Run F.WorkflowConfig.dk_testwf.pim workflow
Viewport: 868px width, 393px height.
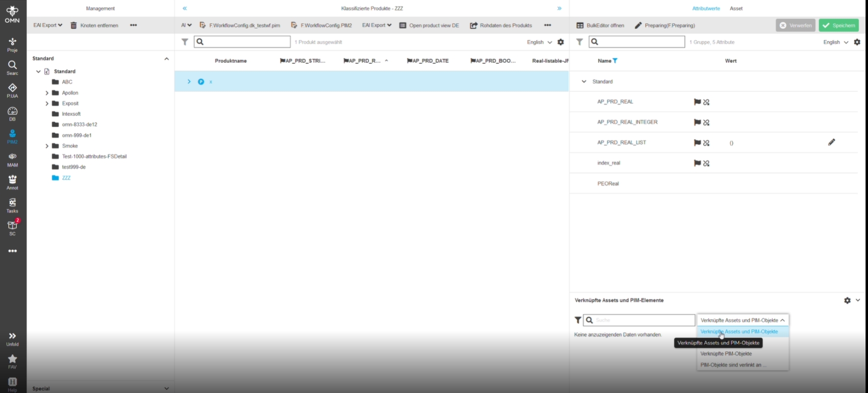point(240,25)
